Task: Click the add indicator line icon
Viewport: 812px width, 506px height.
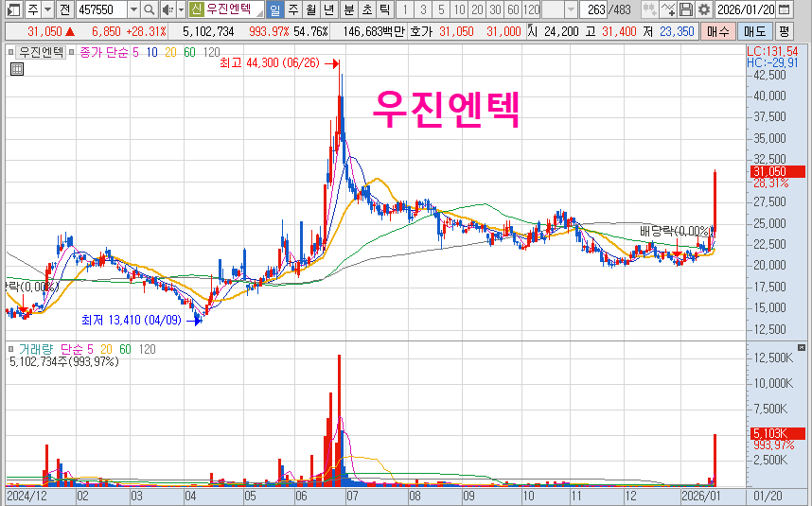Action: point(668,9)
